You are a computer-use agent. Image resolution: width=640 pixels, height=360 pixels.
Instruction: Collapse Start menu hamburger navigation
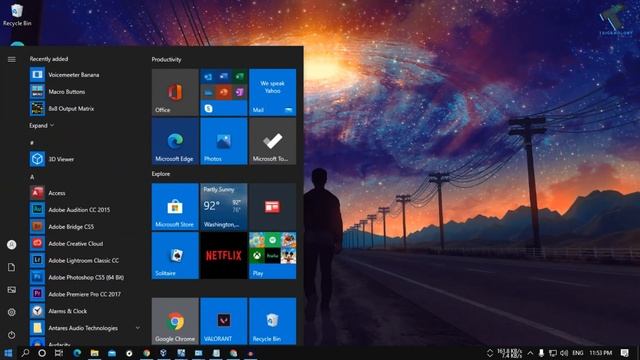[11, 60]
